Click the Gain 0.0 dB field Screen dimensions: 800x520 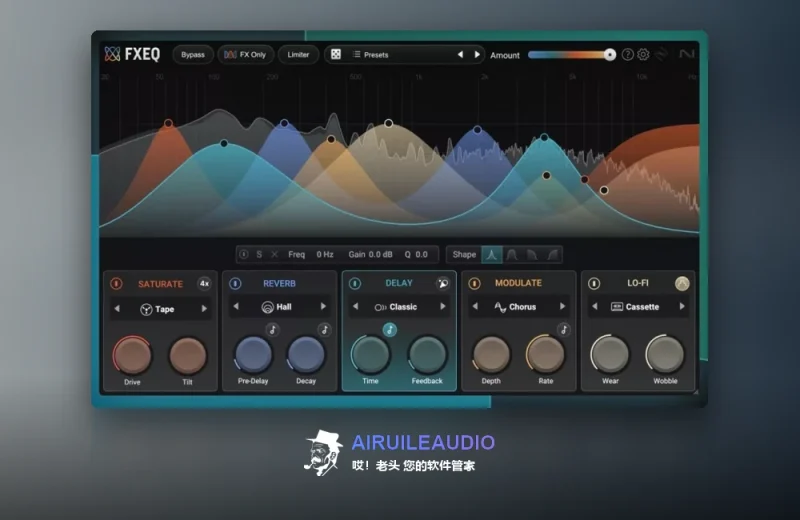370,254
